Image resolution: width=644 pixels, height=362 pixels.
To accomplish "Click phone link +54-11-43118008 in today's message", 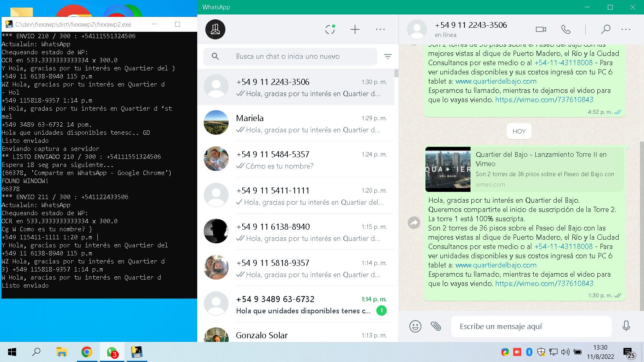I will [563, 247].
